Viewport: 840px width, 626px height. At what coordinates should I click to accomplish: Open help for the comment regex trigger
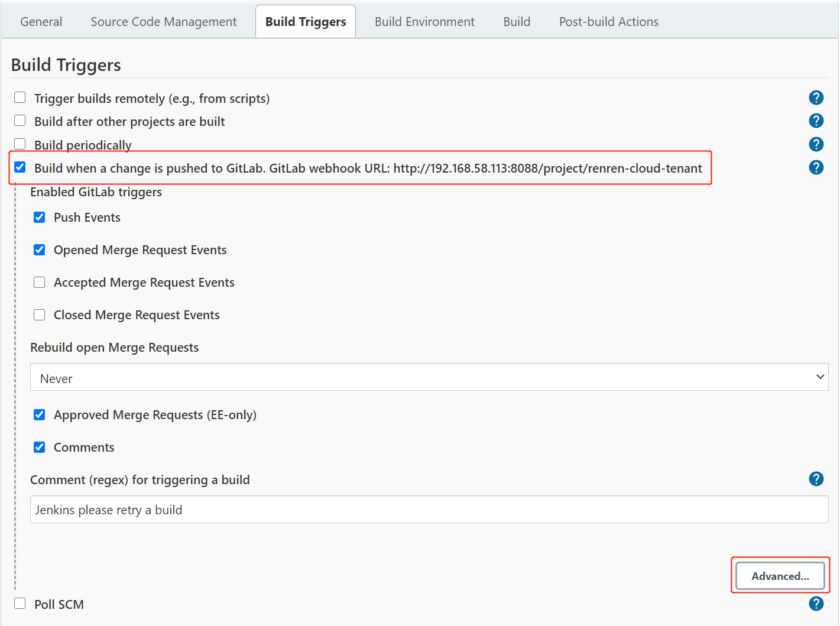(x=816, y=479)
